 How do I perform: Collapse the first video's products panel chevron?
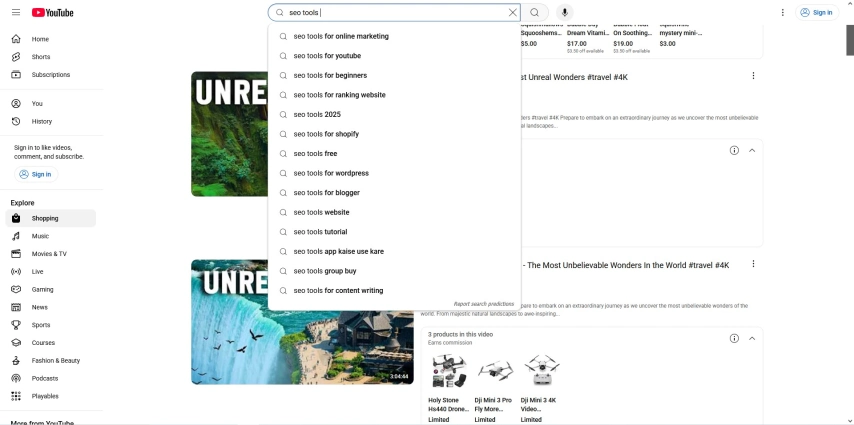(752, 150)
